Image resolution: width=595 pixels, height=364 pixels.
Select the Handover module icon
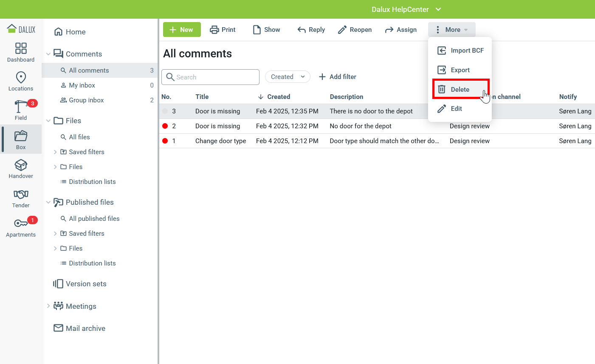(x=21, y=165)
